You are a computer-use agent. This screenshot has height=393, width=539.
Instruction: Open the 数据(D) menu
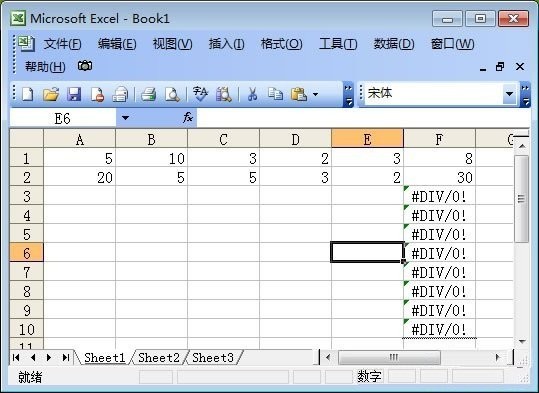tap(394, 44)
